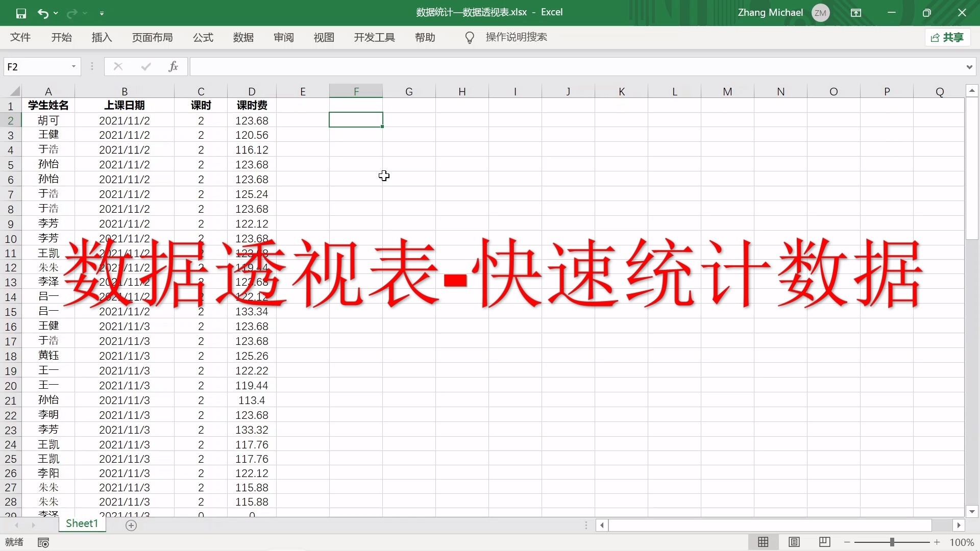The width and height of the screenshot is (980, 551).
Task: Click the Redo arrow icon
Action: coord(73,13)
